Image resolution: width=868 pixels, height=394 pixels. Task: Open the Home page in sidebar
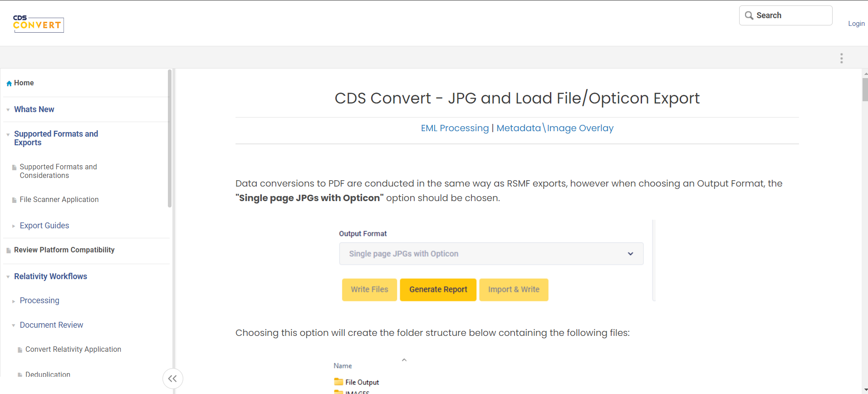(24, 83)
